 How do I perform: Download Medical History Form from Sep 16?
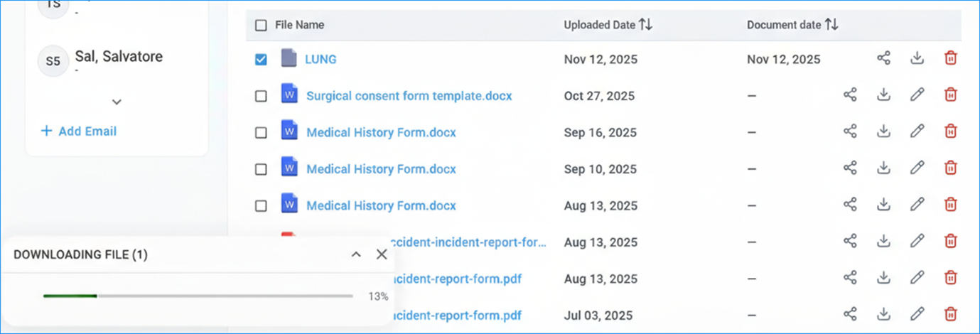point(883,131)
